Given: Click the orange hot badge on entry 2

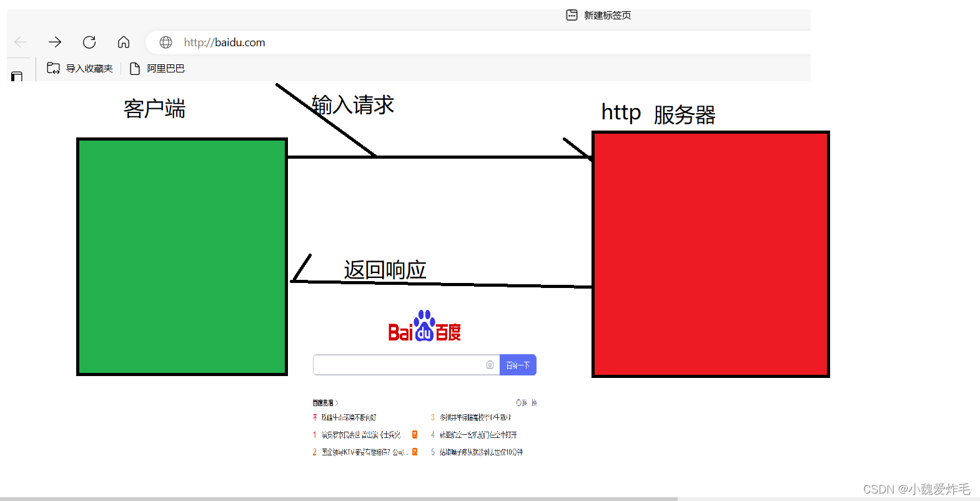Looking at the screenshot, I should tap(415, 452).
